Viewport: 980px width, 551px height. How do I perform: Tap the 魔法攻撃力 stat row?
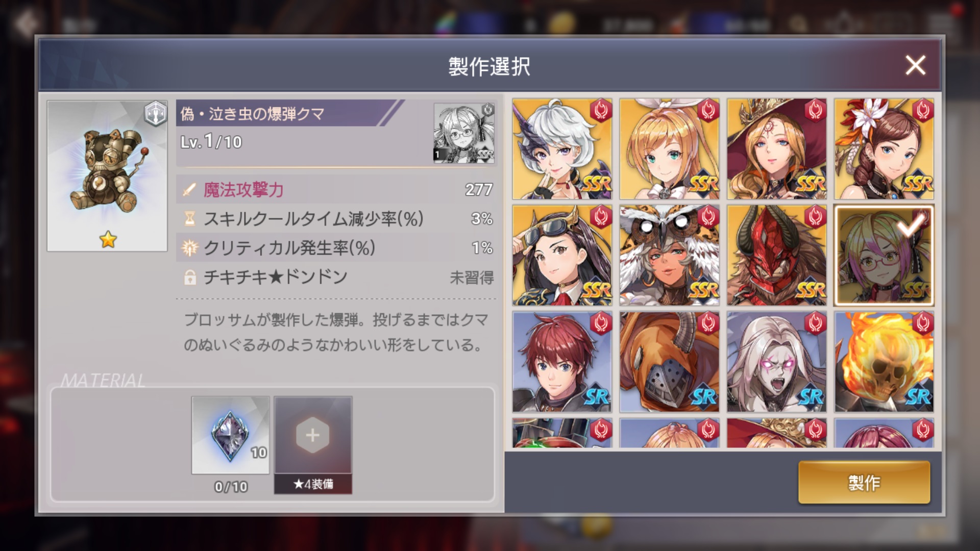tap(336, 190)
